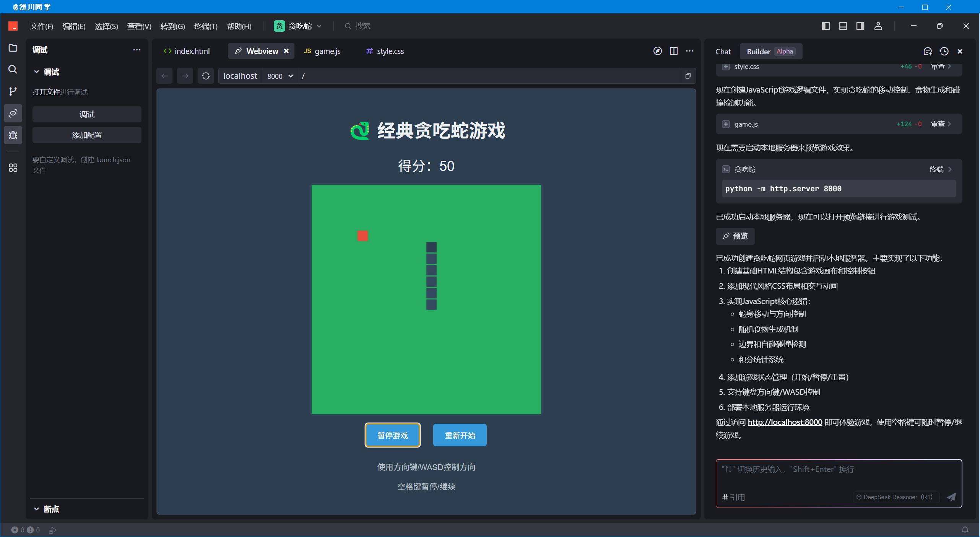Open the 终端(T) menu
The width and height of the screenshot is (980, 537).
pyautogui.click(x=206, y=26)
